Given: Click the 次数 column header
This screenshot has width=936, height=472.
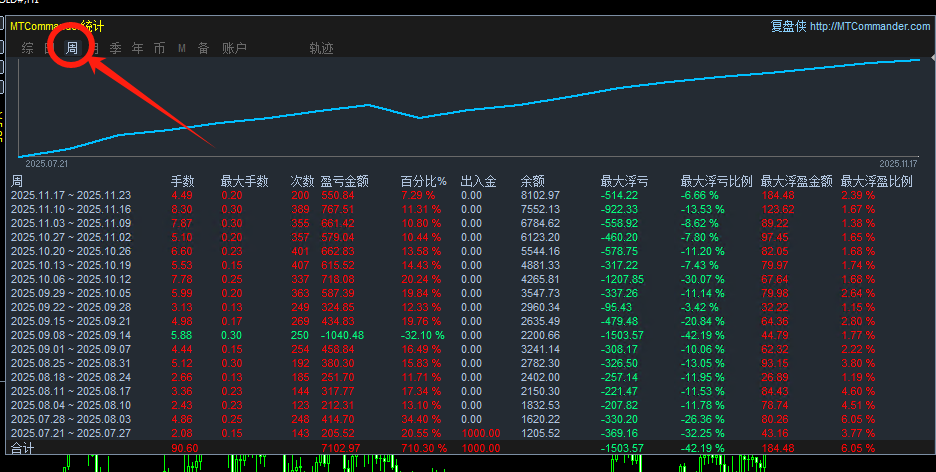Looking at the screenshot, I should (303, 181).
